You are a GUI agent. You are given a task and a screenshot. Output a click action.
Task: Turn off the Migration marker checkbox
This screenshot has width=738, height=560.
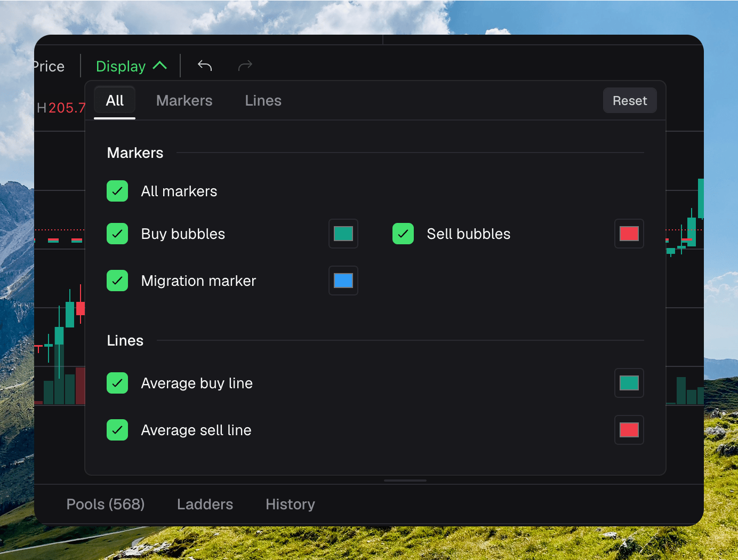117,281
